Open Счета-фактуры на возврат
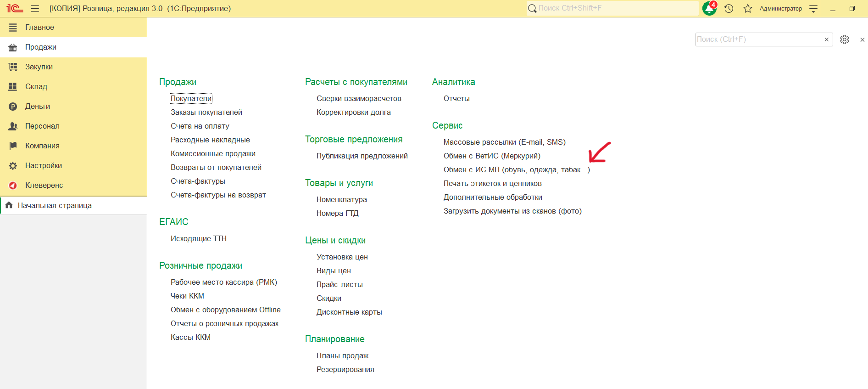868x389 pixels. (x=218, y=195)
